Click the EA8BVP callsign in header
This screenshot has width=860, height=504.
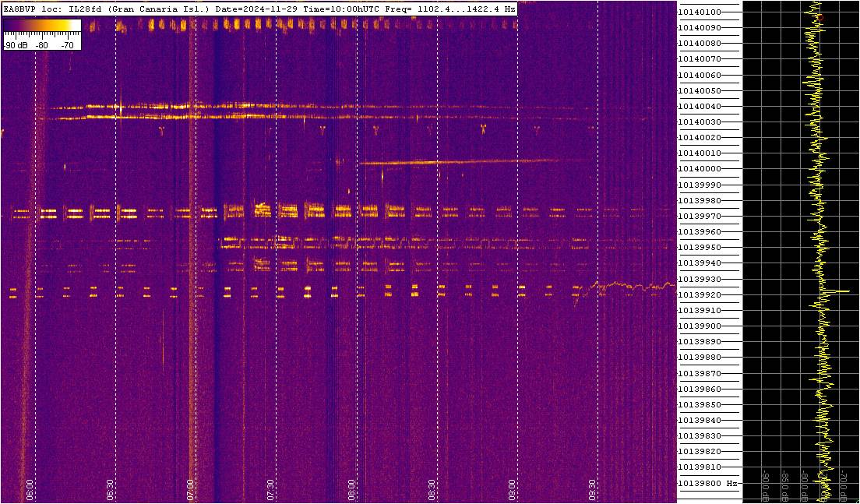click(19, 9)
